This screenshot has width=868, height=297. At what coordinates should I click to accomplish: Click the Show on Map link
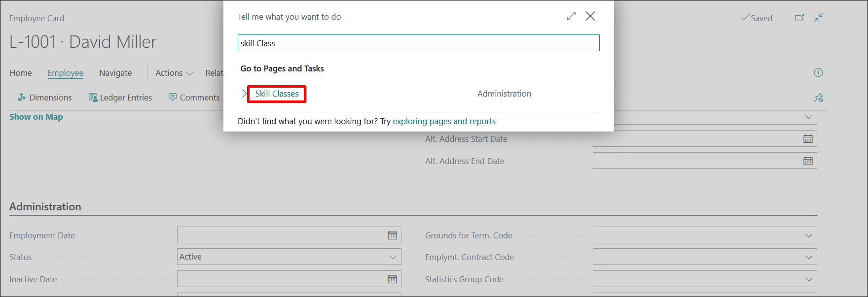pyautogui.click(x=36, y=117)
